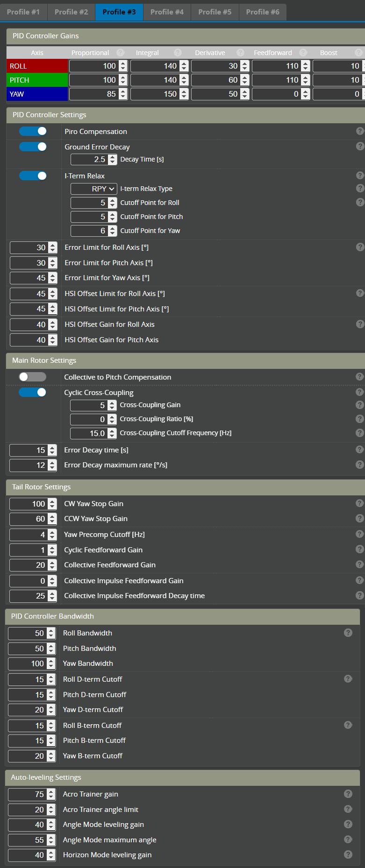Open help for Ground Error Decay
Screen dimensions: 365x868
click(360, 146)
